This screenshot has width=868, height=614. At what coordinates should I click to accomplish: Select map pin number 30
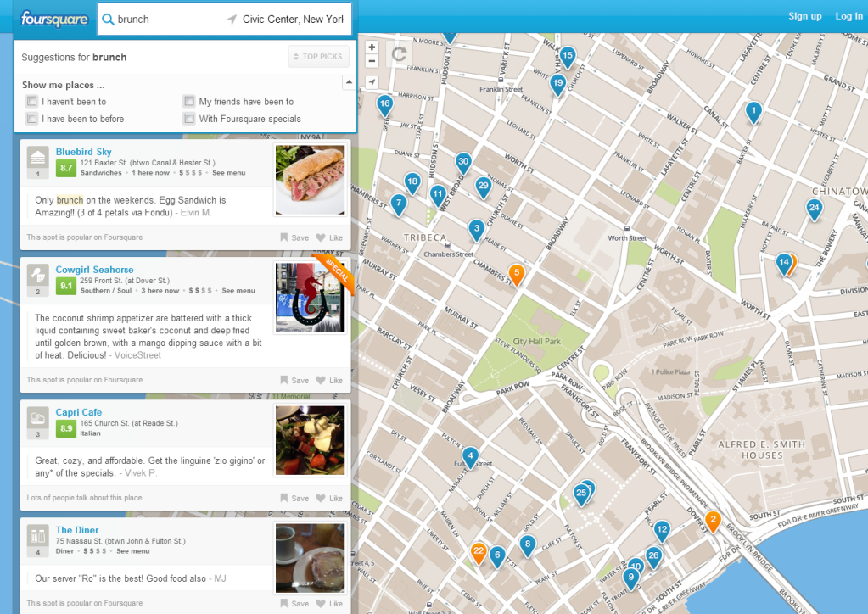[463, 163]
